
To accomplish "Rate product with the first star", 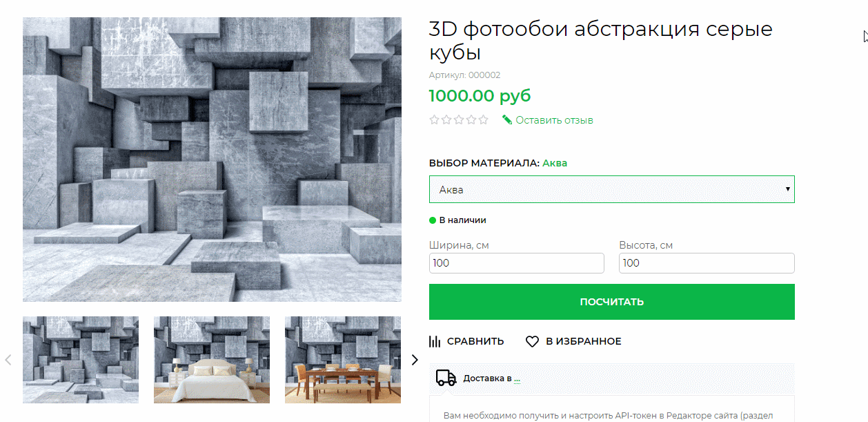I will point(434,119).
